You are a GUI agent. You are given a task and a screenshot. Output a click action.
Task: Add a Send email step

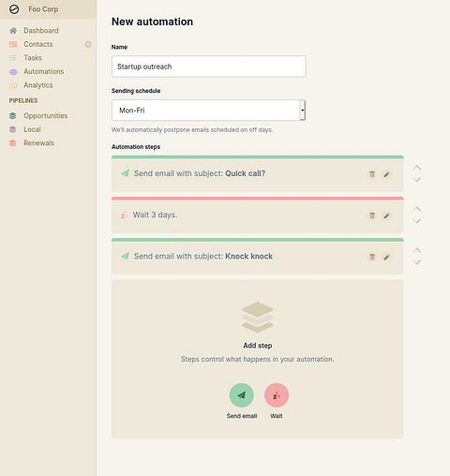pyautogui.click(x=241, y=395)
